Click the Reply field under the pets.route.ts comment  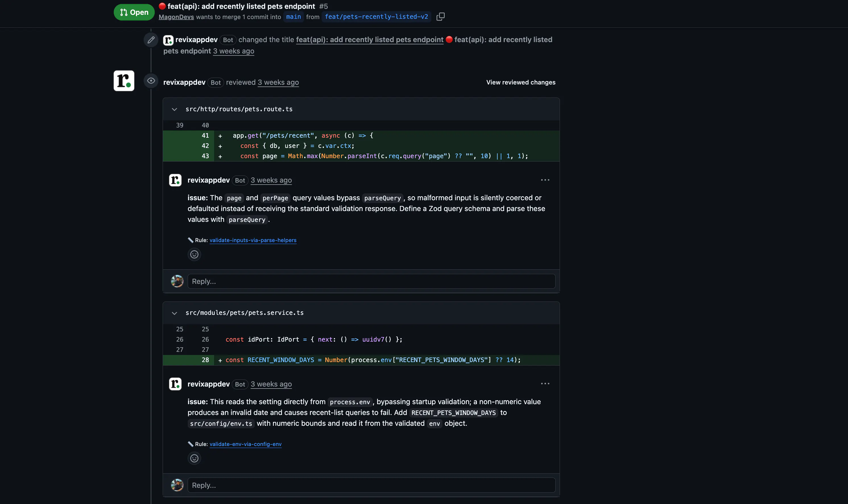tap(371, 281)
